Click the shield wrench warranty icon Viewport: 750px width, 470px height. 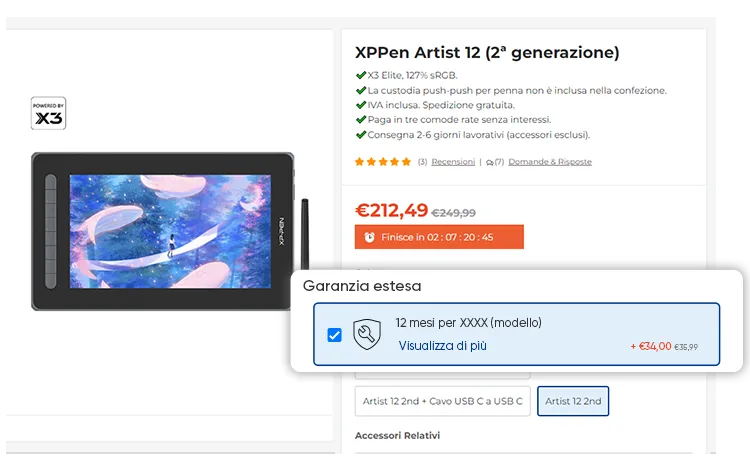[x=367, y=334]
